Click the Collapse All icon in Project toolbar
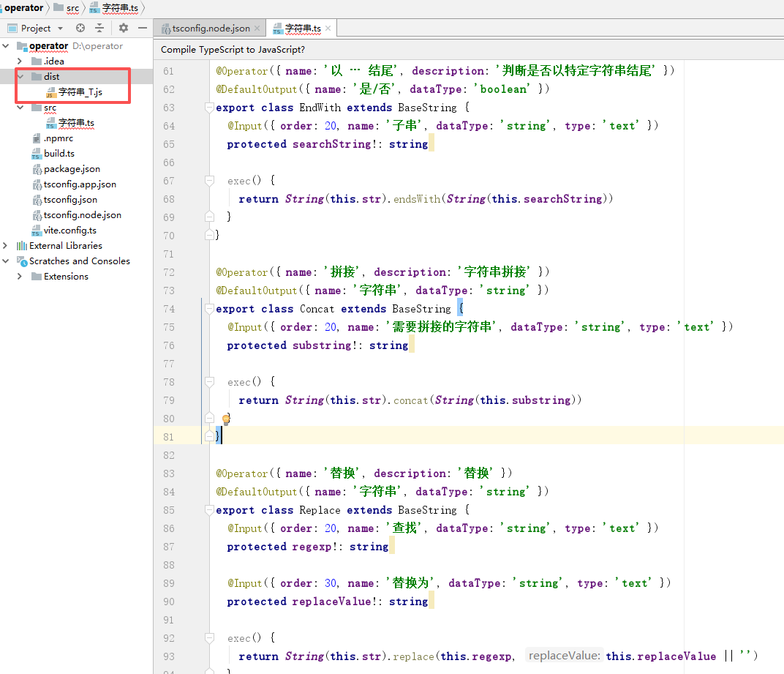The image size is (784, 674). [x=99, y=28]
